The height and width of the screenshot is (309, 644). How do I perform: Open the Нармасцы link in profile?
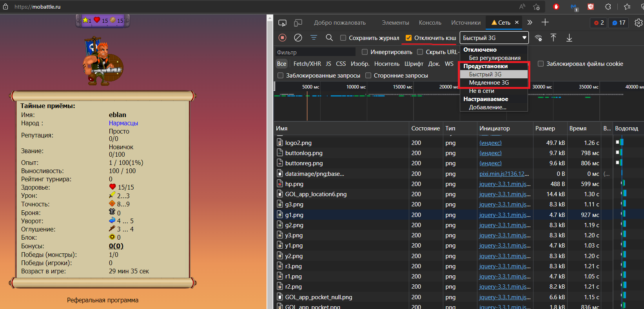[123, 123]
